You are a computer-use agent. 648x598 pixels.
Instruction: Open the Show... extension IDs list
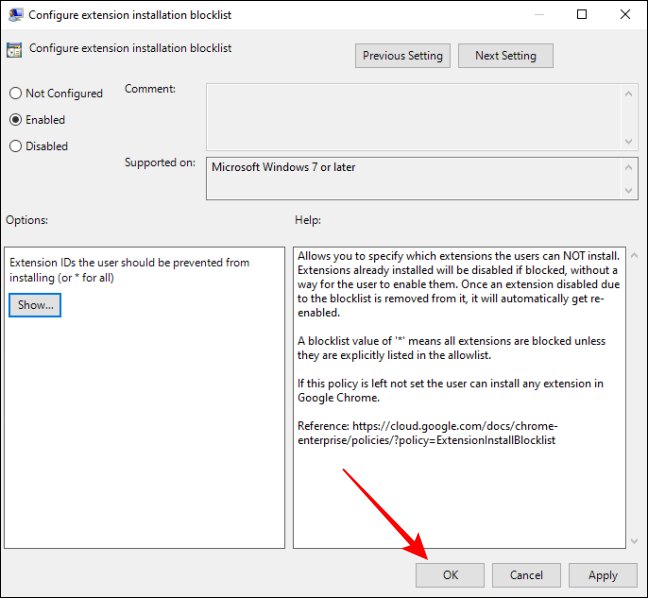35,305
